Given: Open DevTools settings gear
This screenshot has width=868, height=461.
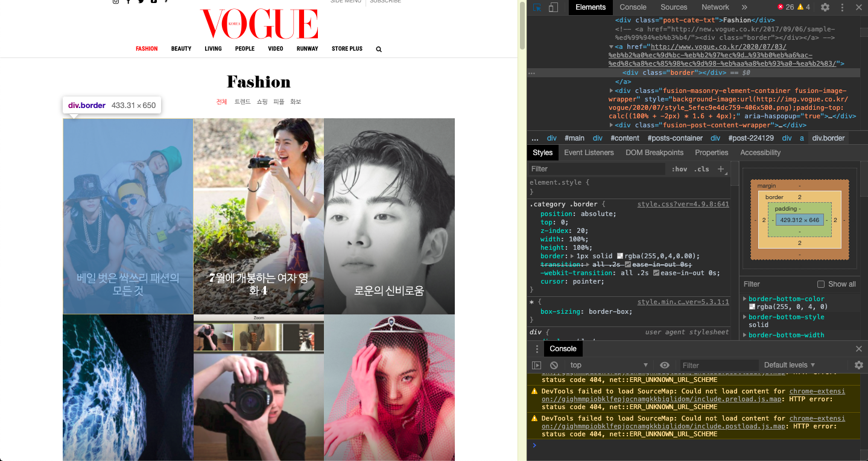Looking at the screenshot, I should pyautogui.click(x=825, y=7).
